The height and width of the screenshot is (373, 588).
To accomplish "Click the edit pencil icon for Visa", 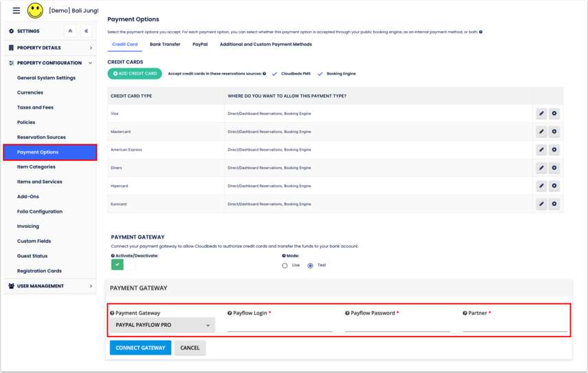I will click(x=541, y=114).
